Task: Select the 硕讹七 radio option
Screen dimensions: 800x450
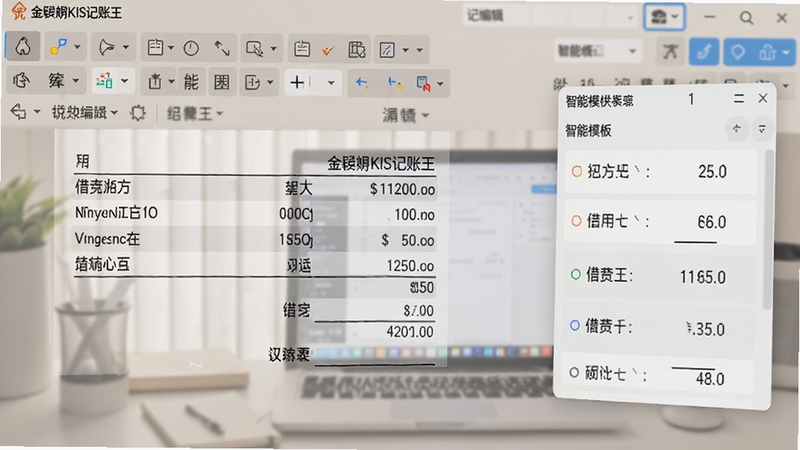Action: point(574,373)
